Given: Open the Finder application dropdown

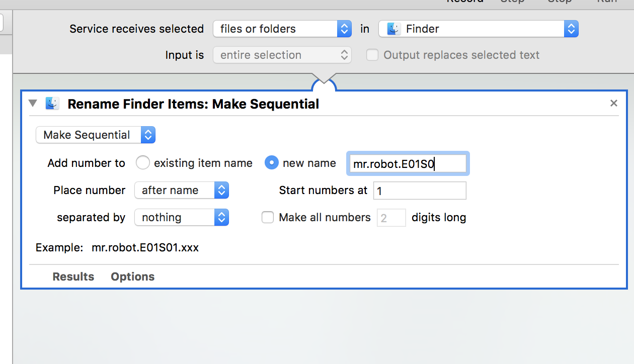Looking at the screenshot, I should coord(479,29).
